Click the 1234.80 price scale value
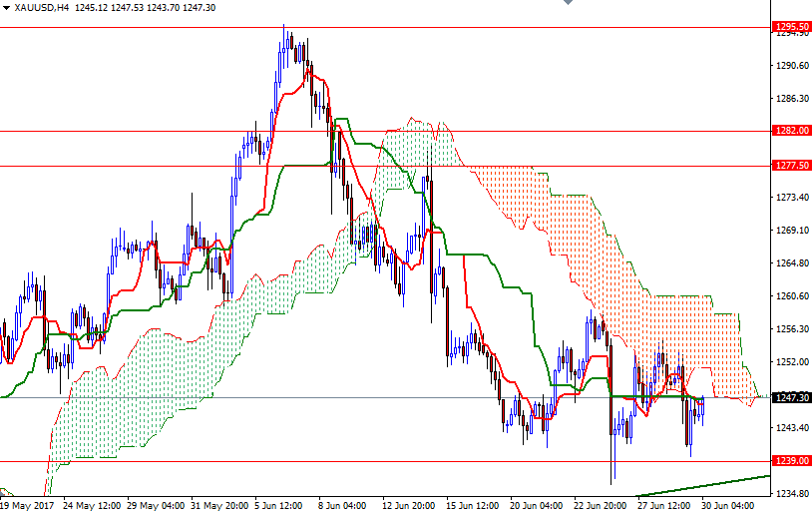Screen dimensions: 812x513 792,494
